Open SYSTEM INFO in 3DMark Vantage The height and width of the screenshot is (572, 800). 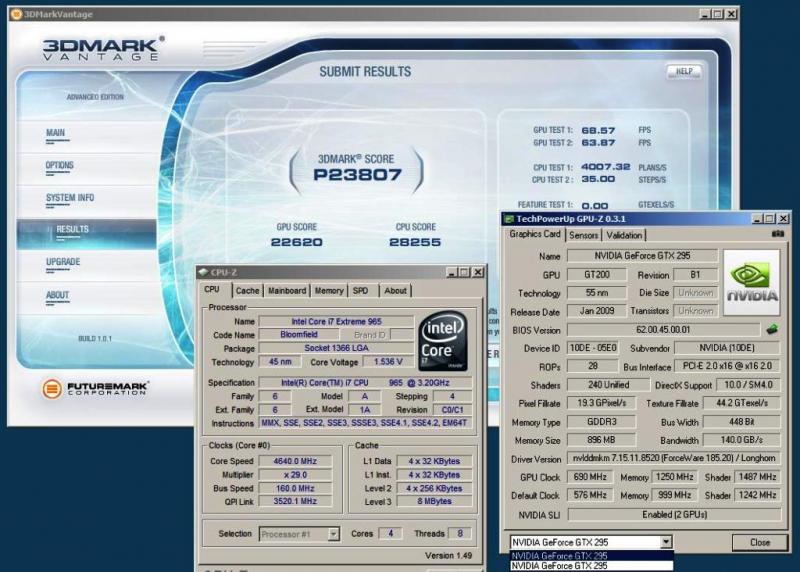(x=70, y=197)
